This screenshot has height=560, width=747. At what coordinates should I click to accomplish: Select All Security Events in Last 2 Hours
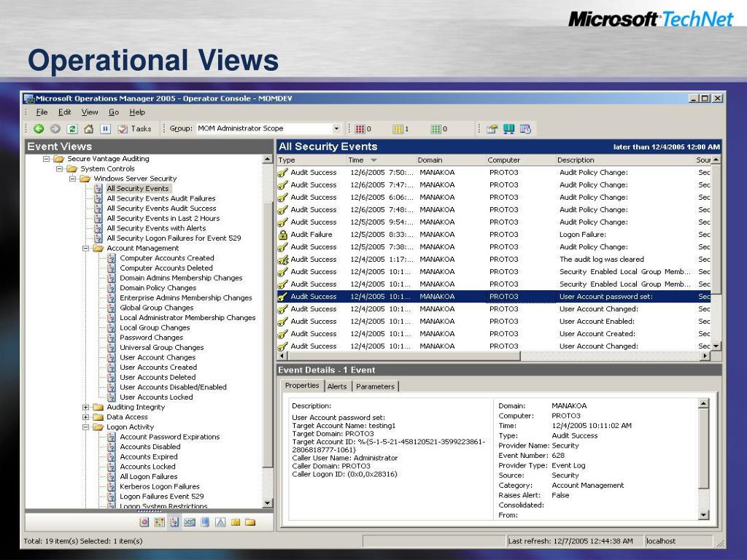point(163,219)
